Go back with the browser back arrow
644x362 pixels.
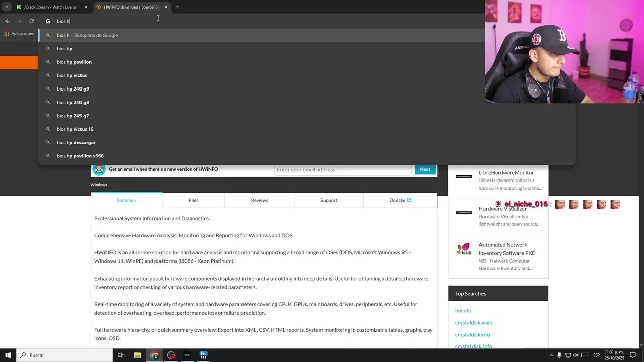click(7, 21)
